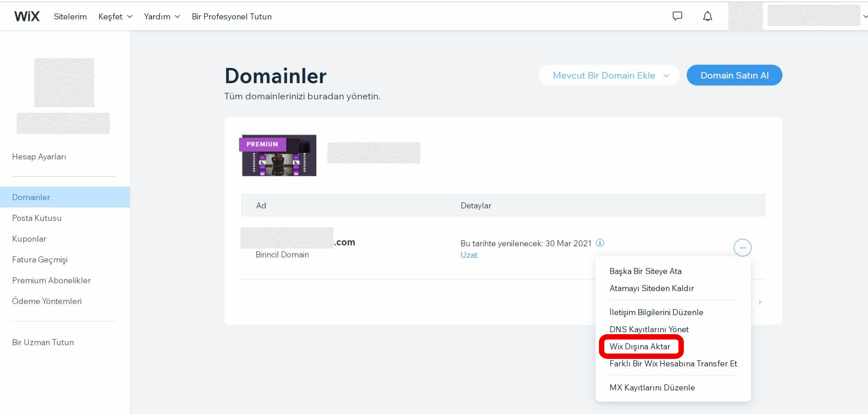Expand the Yardım menu
This screenshot has width=868, height=414.
pyautogui.click(x=162, y=17)
